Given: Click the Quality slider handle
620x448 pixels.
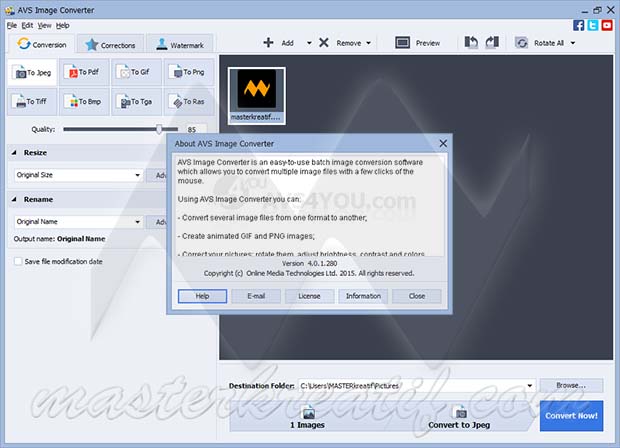Looking at the screenshot, I should click(x=159, y=129).
